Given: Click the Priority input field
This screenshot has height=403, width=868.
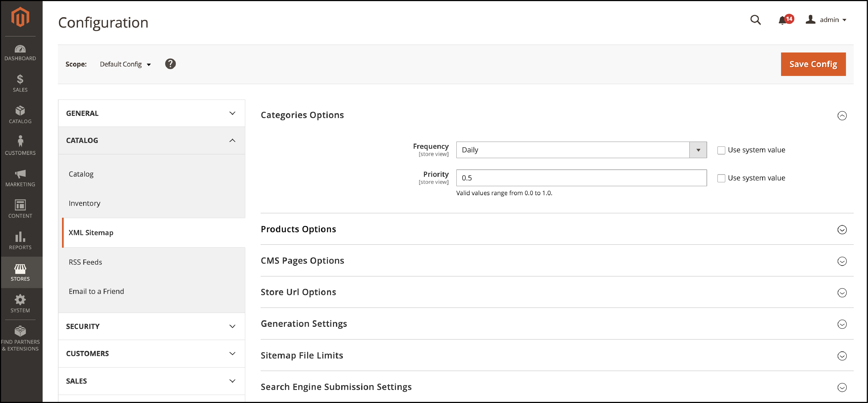Looking at the screenshot, I should (x=581, y=178).
